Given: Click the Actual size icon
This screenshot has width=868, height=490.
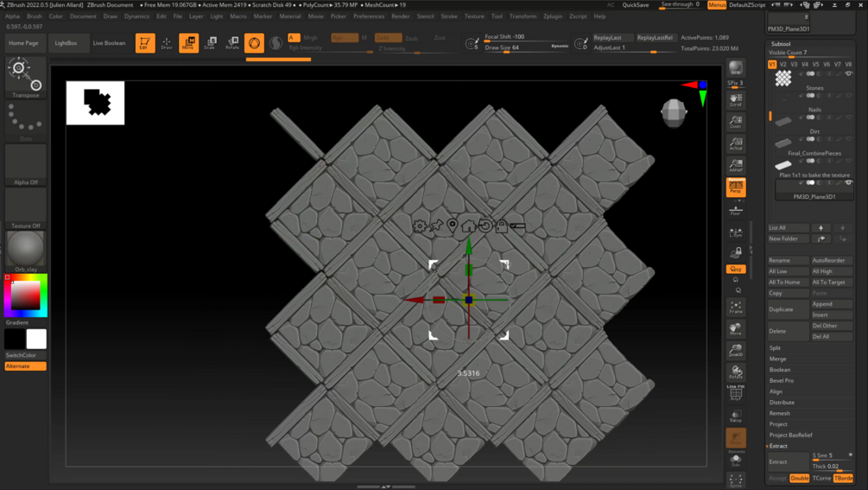Looking at the screenshot, I should tap(736, 143).
